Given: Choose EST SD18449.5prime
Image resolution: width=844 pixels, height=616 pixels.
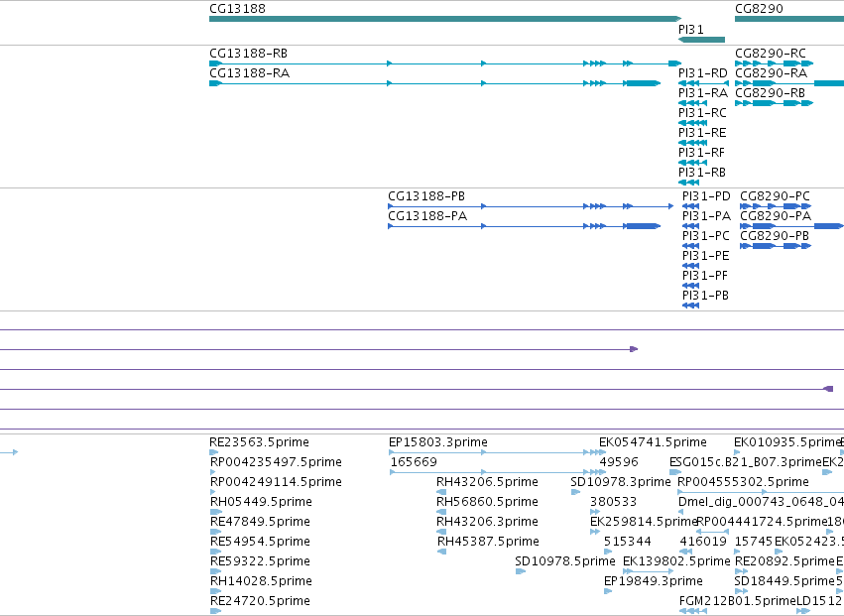Looking at the screenshot, I should (784, 582).
